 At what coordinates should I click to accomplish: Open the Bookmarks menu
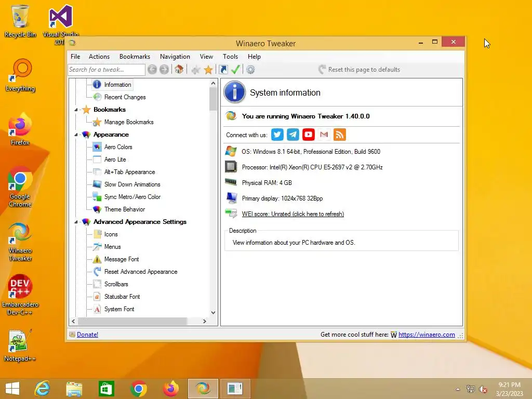135,57
